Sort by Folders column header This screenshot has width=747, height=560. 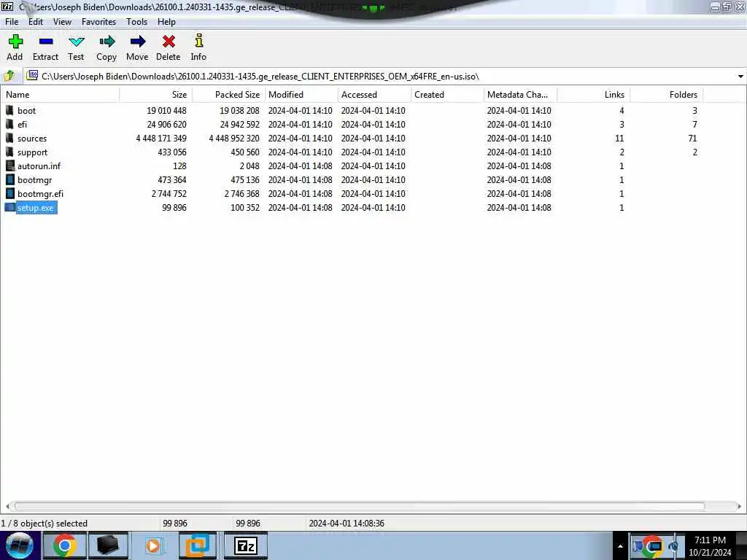click(x=666, y=95)
